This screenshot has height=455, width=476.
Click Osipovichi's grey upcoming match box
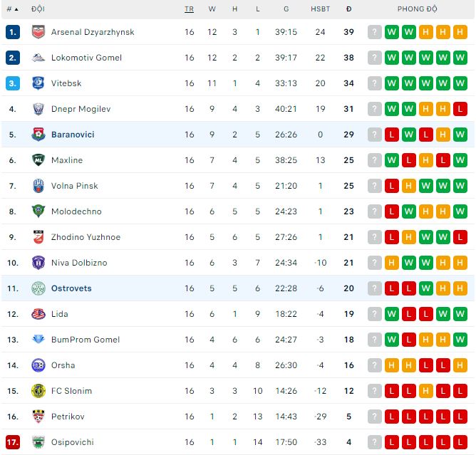click(x=375, y=442)
